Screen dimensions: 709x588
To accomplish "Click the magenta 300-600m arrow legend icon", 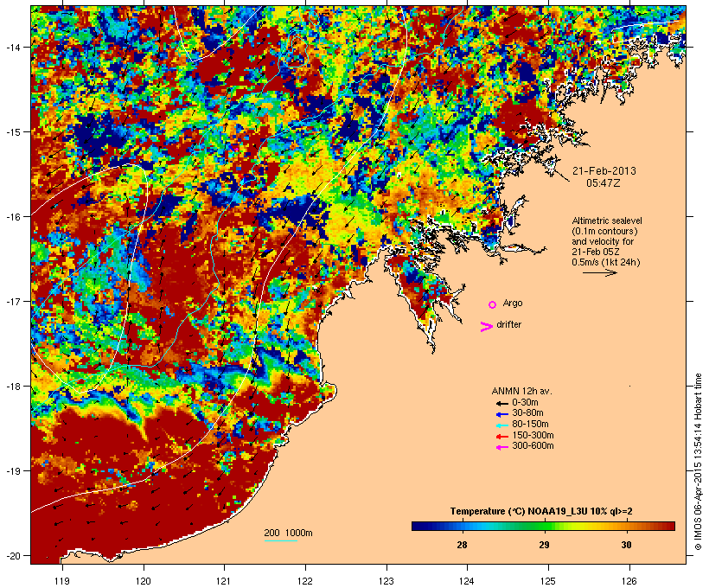I will click(502, 447).
